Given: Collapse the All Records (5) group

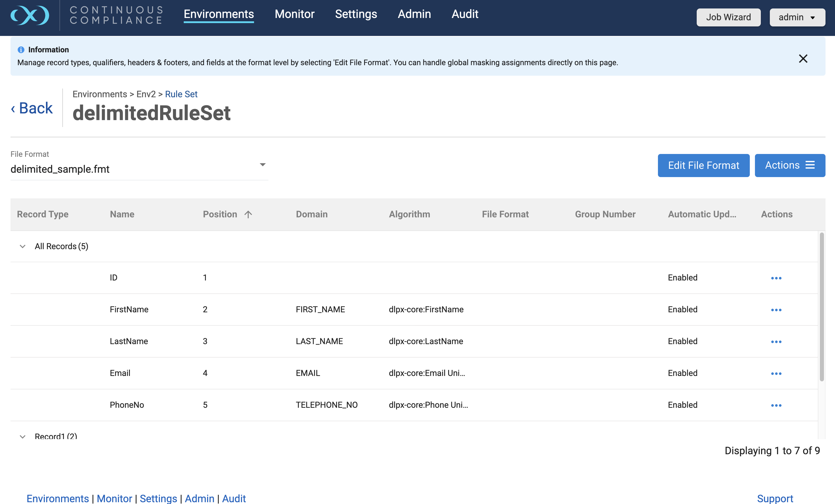Looking at the screenshot, I should [23, 246].
